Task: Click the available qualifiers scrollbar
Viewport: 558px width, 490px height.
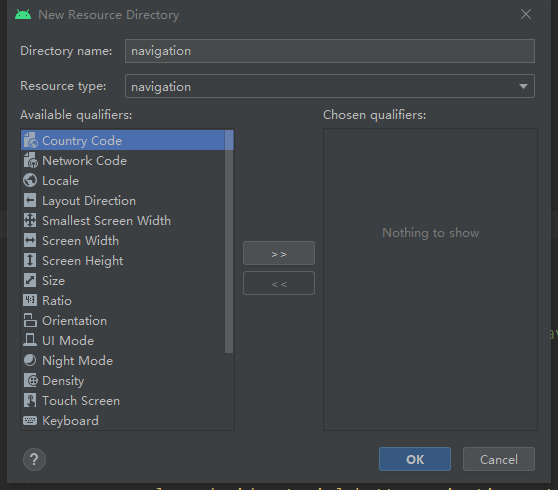Action: click(229, 242)
